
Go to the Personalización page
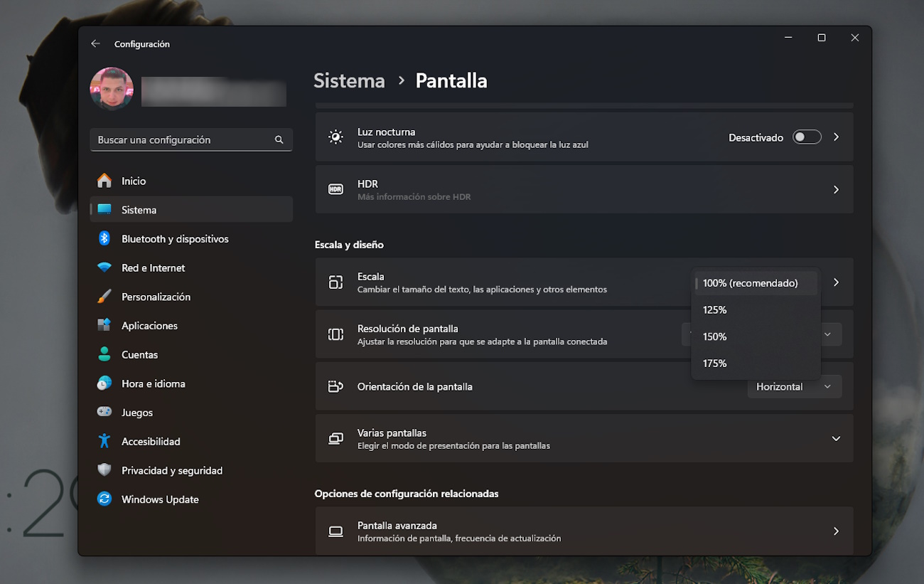coord(191,297)
